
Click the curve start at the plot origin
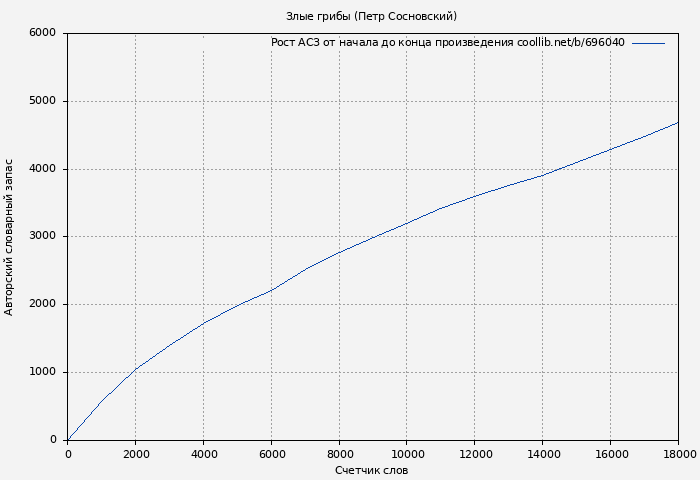68,439
